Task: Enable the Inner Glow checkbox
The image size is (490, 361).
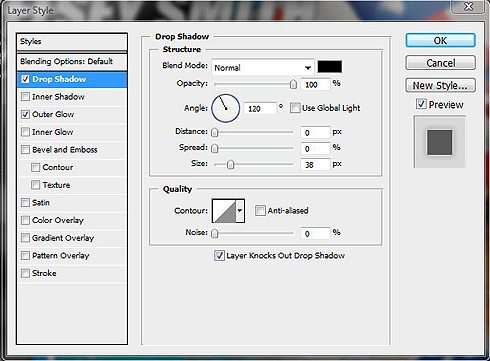Action: [25, 132]
